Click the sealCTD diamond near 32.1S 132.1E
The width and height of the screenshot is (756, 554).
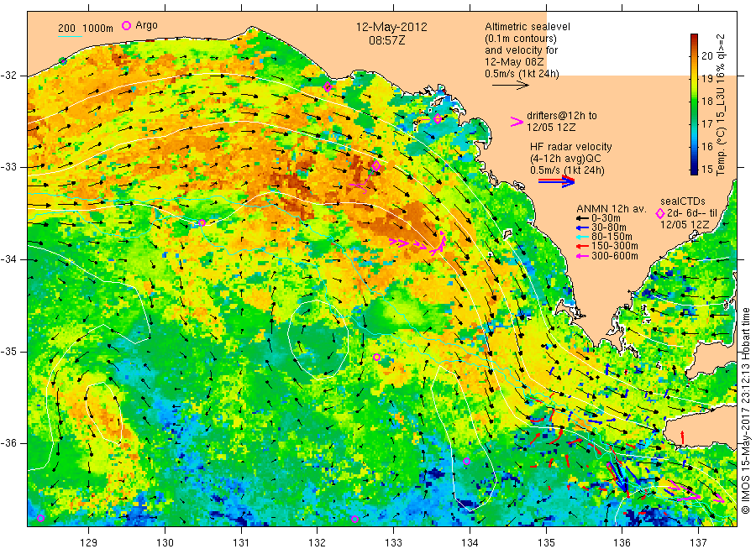(328, 87)
